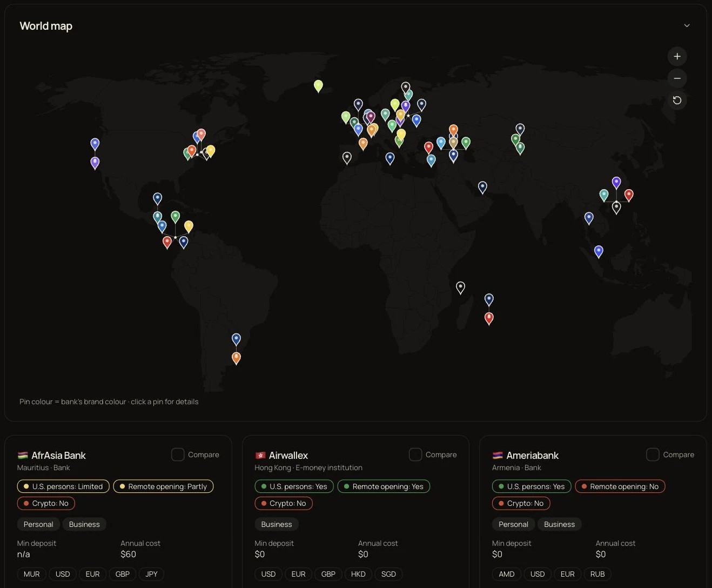Click AfrAsia's $60 annual cost value
The height and width of the screenshot is (588, 712).
[x=129, y=554]
